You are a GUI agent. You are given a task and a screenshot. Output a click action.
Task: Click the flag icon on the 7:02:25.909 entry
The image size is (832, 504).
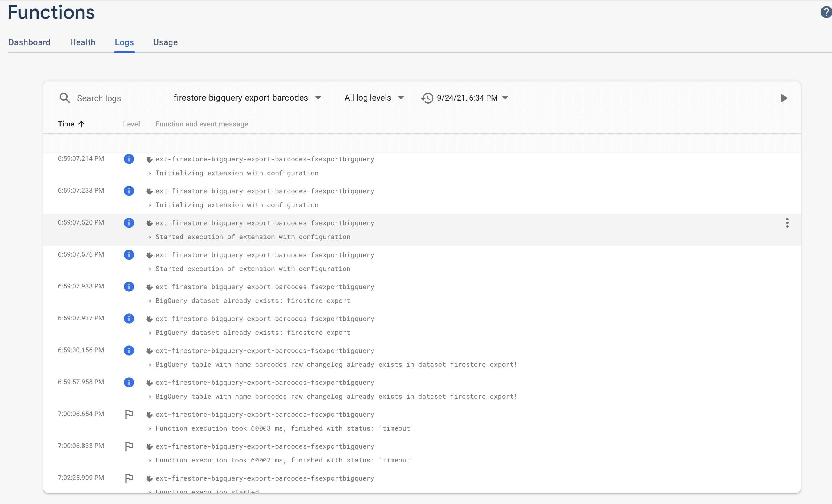click(x=129, y=478)
